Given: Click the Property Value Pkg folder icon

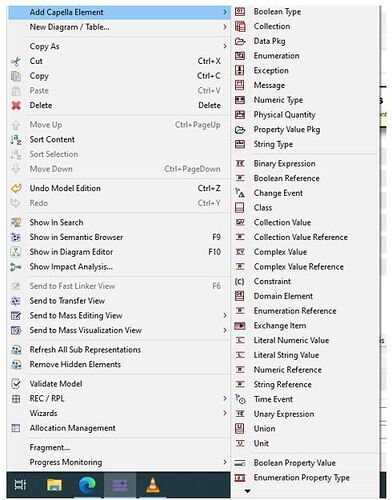Looking at the screenshot, I should click(x=240, y=130).
